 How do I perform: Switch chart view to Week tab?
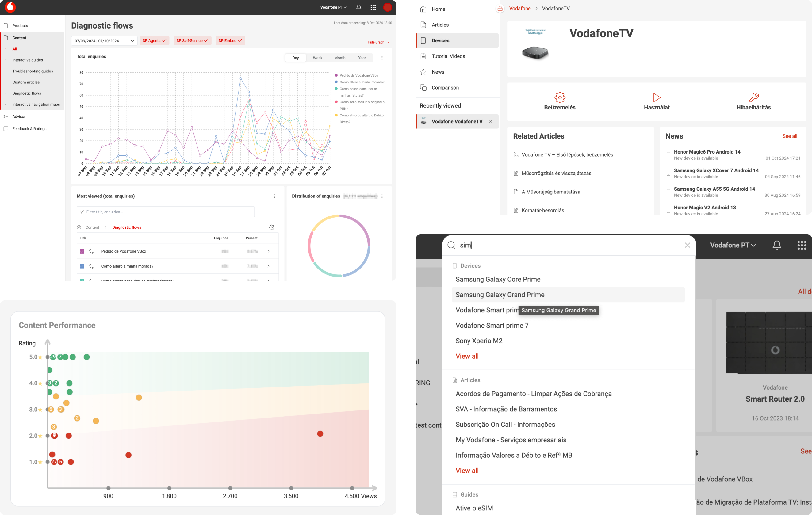click(317, 58)
